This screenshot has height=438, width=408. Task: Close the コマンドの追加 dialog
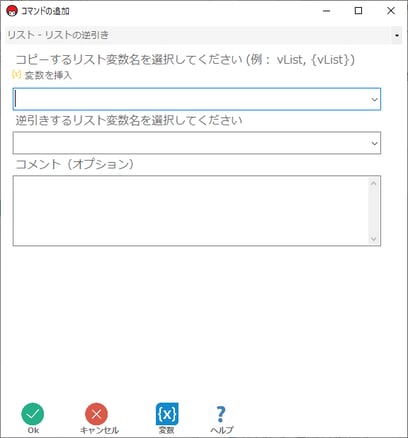(x=391, y=11)
